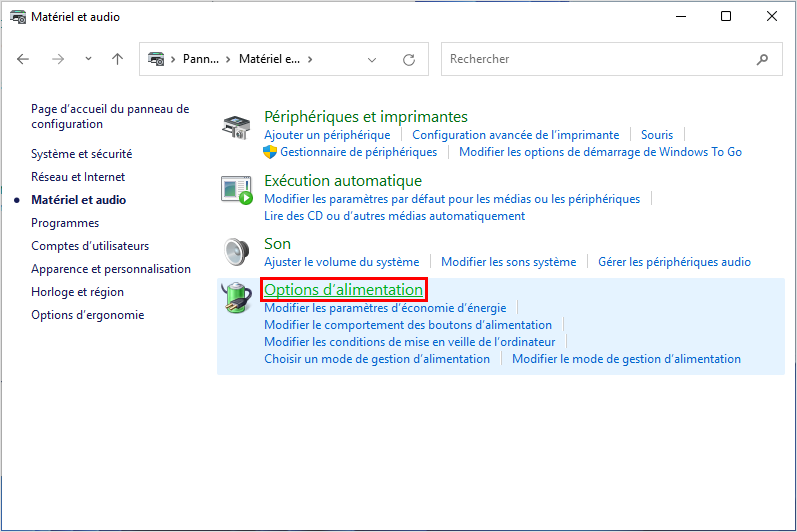Click the Forward arrow button
797x532 pixels.
[x=58, y=59]
